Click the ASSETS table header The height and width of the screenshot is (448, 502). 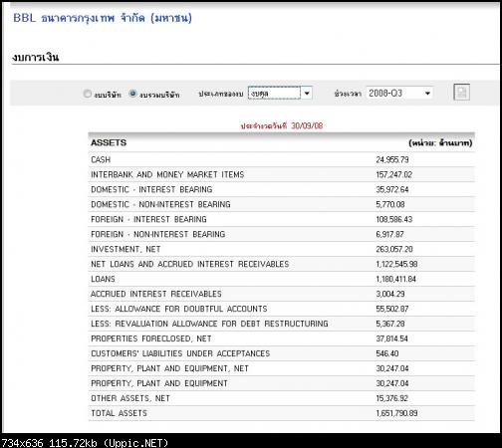pyautogui.click(x=109, y=142)
